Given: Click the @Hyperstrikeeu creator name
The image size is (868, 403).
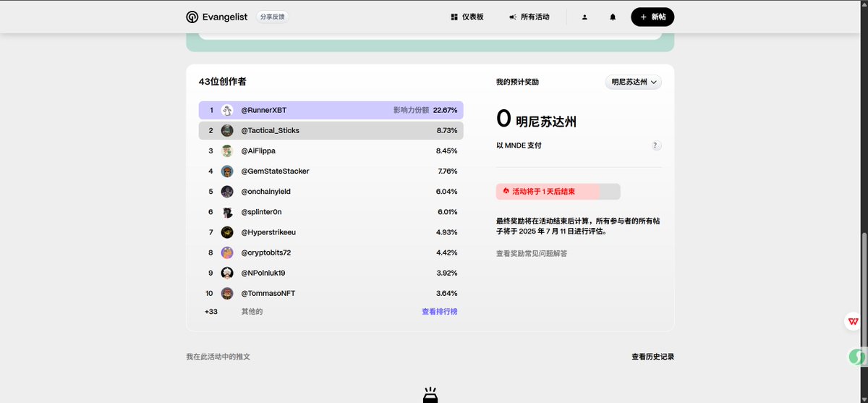Looking at the screenshot, I should tap(268, 232).
